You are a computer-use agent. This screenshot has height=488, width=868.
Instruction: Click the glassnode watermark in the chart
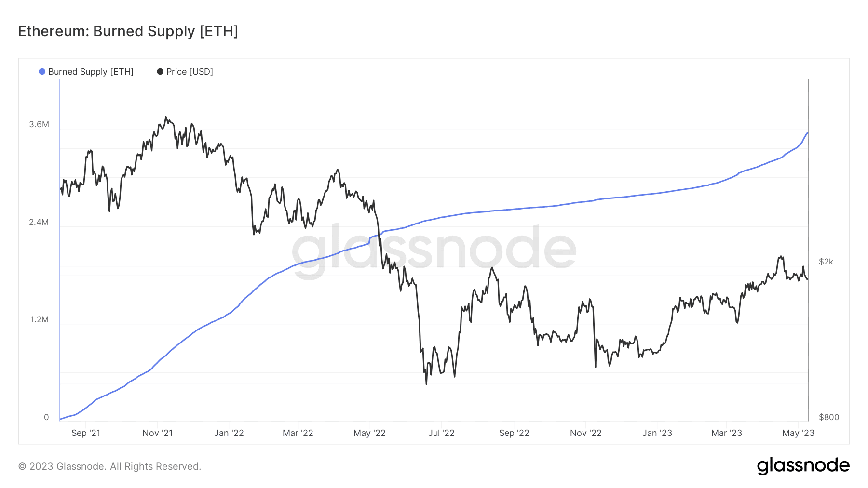pos(434,249)
